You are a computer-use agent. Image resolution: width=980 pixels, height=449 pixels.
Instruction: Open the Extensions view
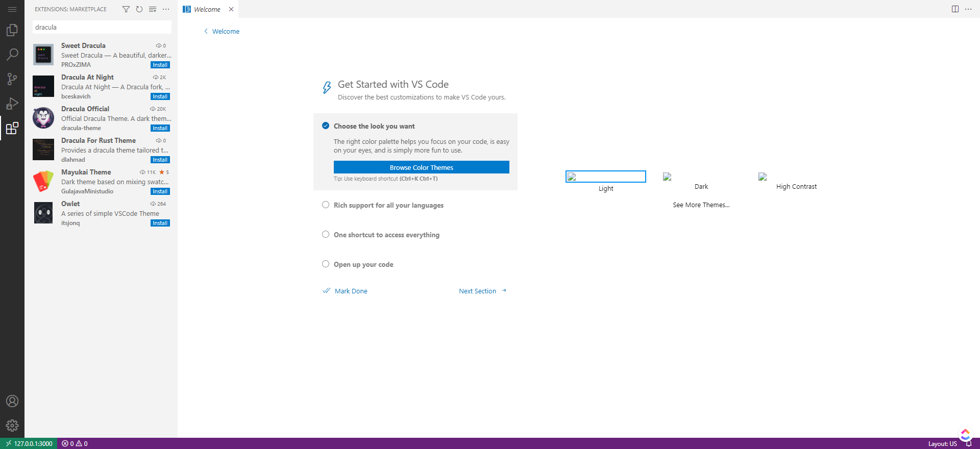click(12, 128)
